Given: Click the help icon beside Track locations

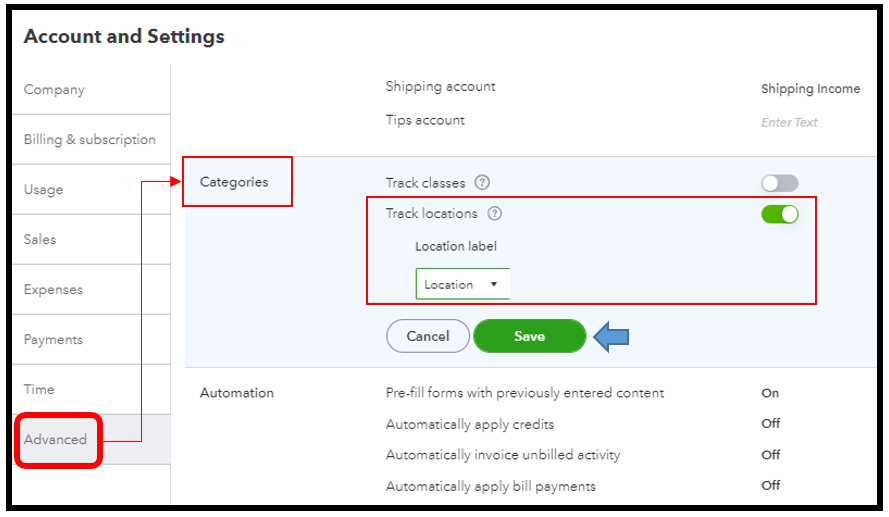Looking at the screenshot, I should click(494, 213).
